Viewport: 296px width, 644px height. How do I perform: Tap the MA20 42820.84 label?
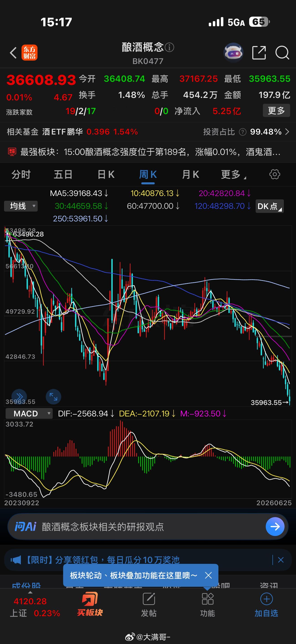click(x=225, y=193)
